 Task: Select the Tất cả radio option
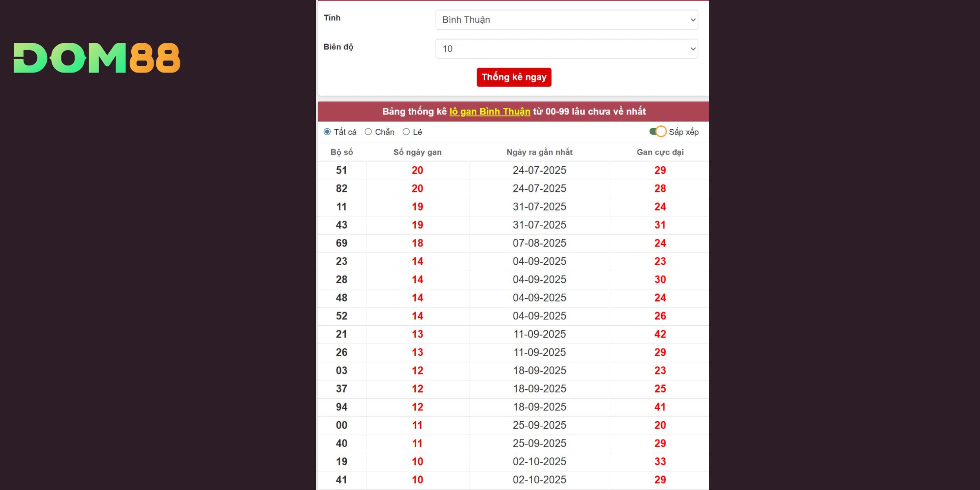[x=327, y=132]
